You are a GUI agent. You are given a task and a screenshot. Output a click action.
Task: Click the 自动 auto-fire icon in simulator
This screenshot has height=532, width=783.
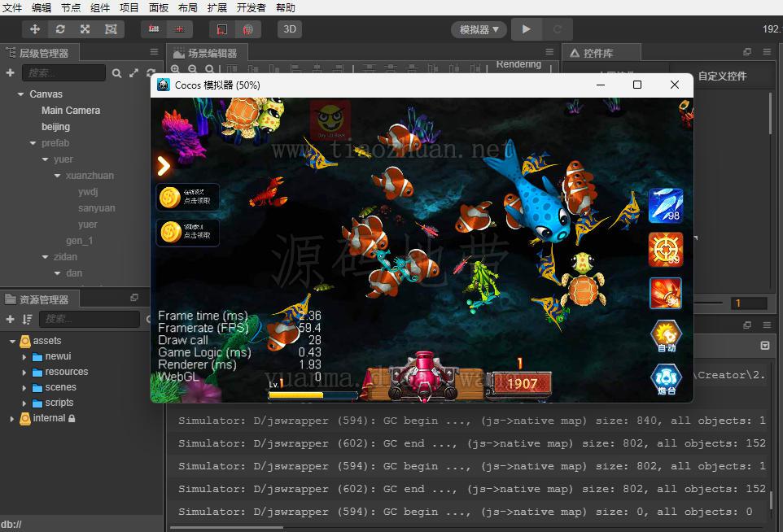pyautogui.click(x=666, y=336)
